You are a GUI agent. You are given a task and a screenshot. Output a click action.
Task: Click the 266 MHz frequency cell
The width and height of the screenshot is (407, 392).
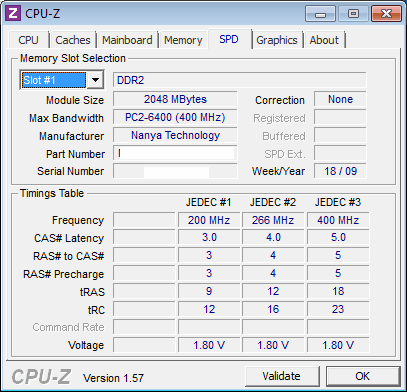pos(273,220)
